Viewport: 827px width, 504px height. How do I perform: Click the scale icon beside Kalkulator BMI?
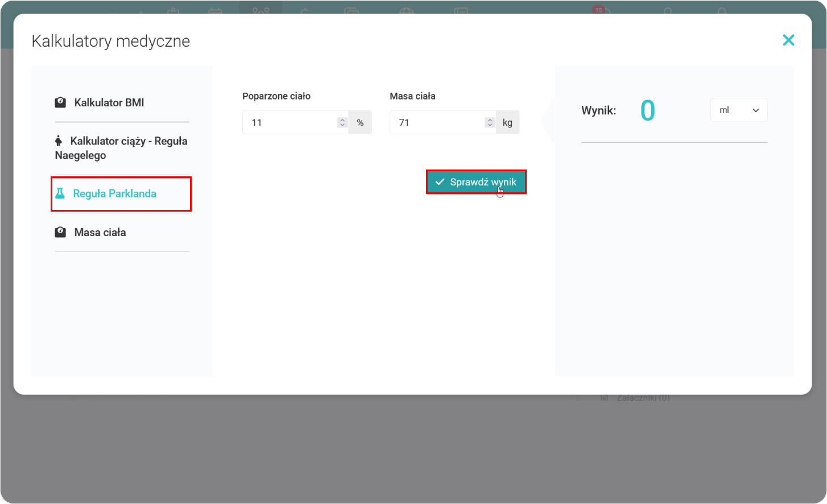[60, 102]
